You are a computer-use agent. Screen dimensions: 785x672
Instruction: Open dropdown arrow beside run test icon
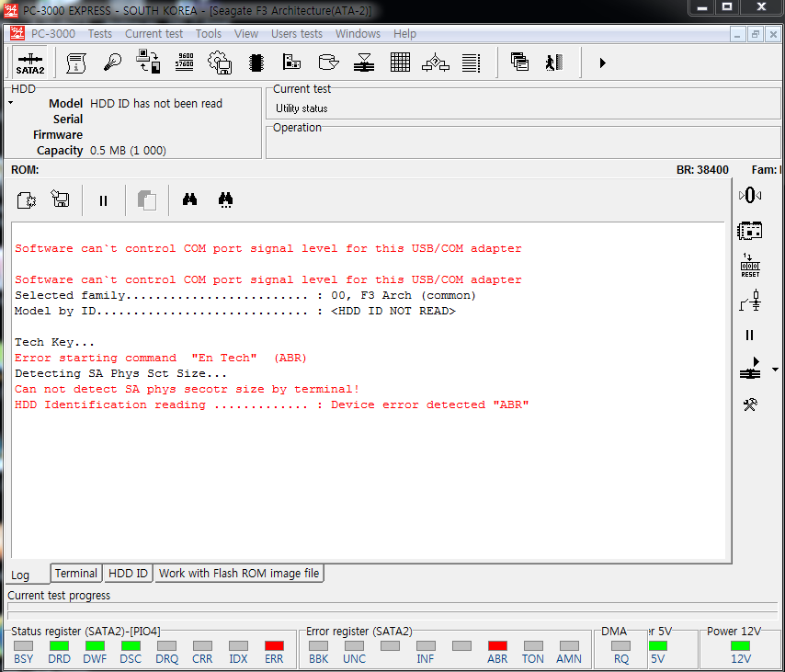[x=775, y=370]
